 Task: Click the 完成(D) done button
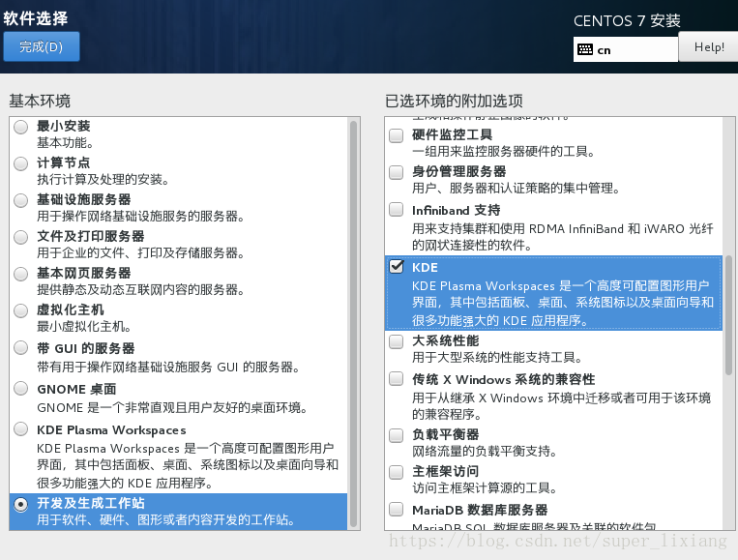click(x=41, y=46)
